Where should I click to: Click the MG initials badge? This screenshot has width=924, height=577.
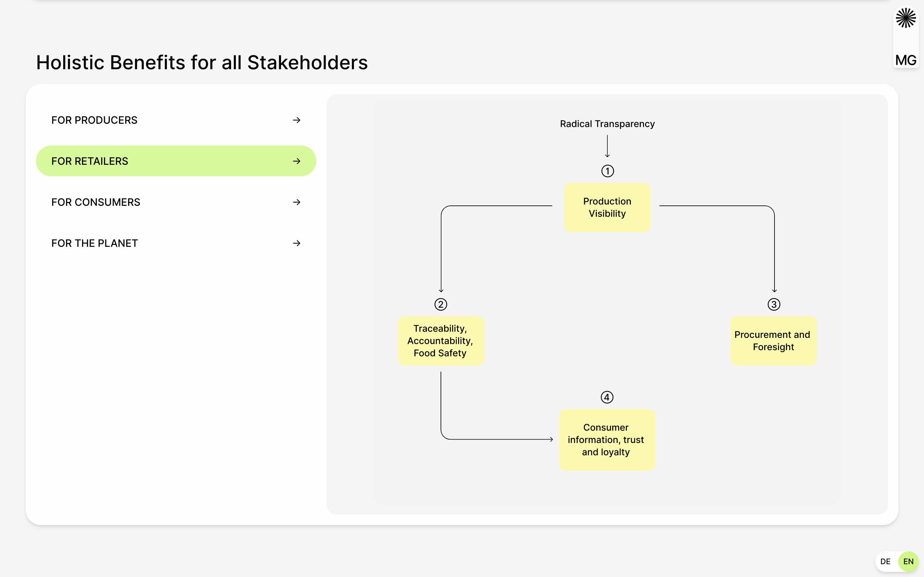pos(905,60)
